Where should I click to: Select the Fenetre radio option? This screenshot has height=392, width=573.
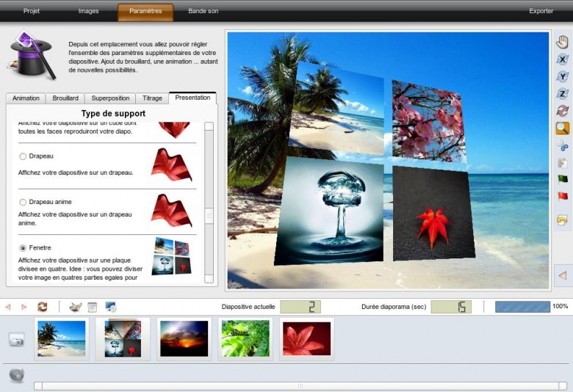[x=23, y=248]
